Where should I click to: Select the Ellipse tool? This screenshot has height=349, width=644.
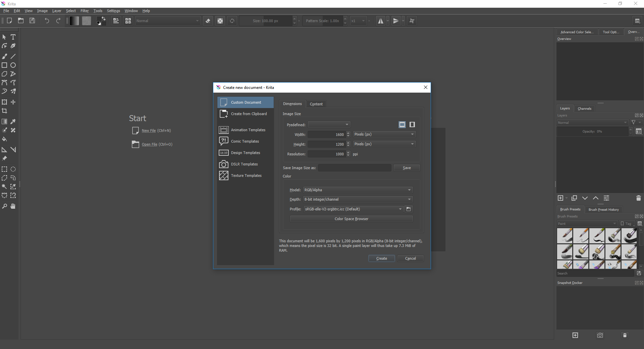point(13,65)
